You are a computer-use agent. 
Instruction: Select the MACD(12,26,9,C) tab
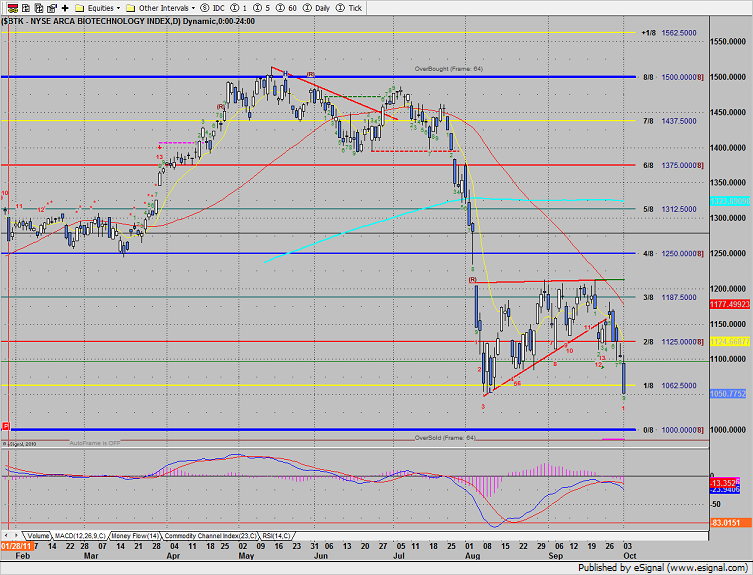80,536
